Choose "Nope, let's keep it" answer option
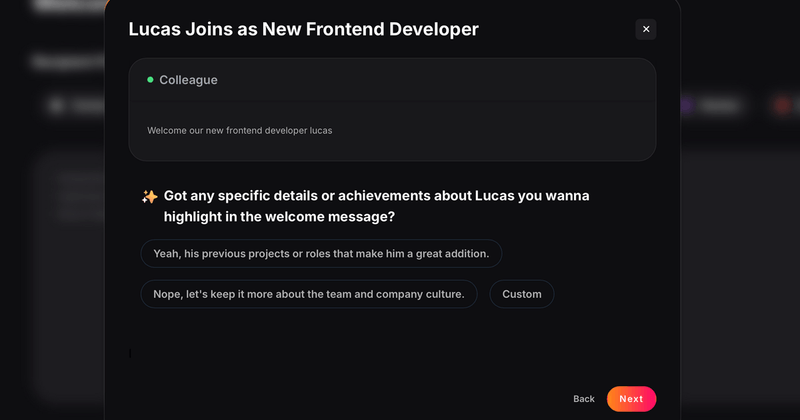 point(309,294)
